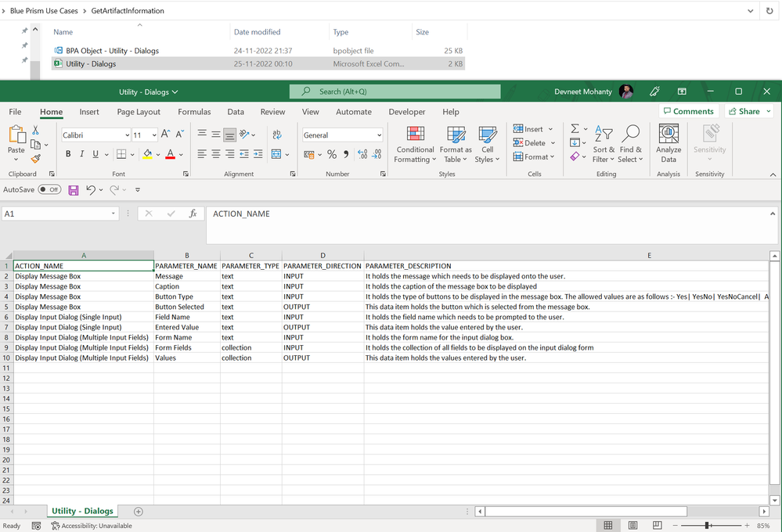Toggle Bold formatting
Viewport: 782px width, 532px height.
tap(68, 154)
